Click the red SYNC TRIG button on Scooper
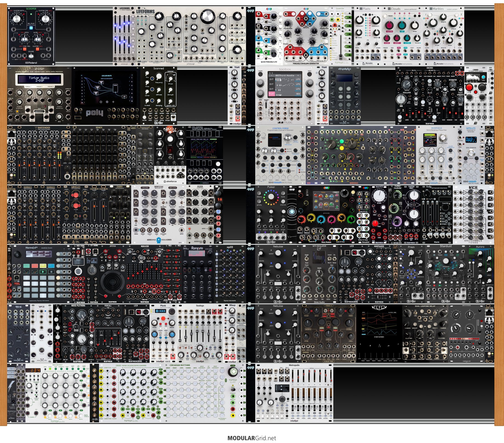Image resolution: width=504 pixels, height=443 pixels. click(25, 49)
